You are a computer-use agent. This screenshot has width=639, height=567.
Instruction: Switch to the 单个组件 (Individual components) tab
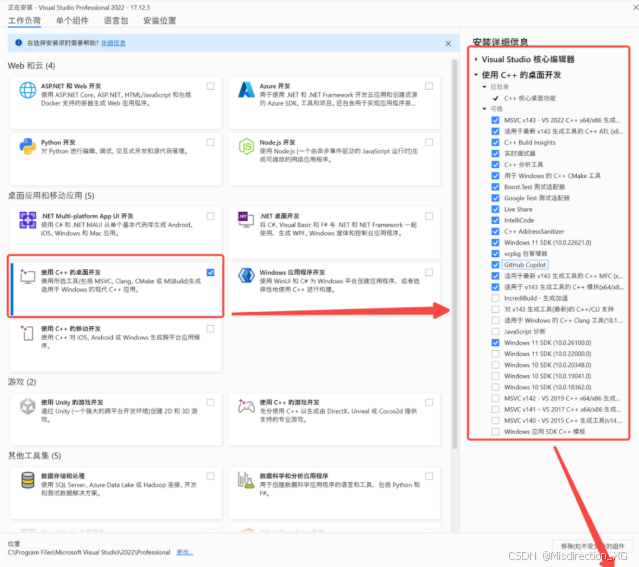point(72,21)
